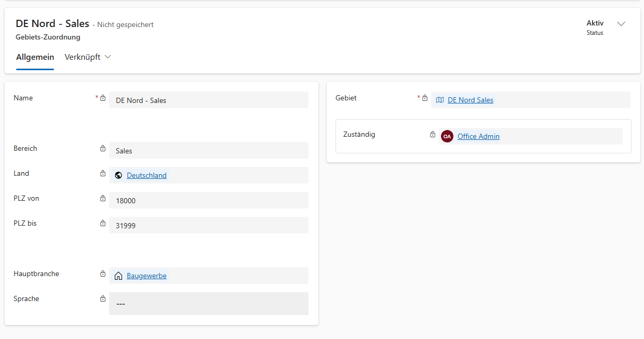Open the Verknüpft dropdown tab
This screenshot has width=644, height=339.
(88, 57)
